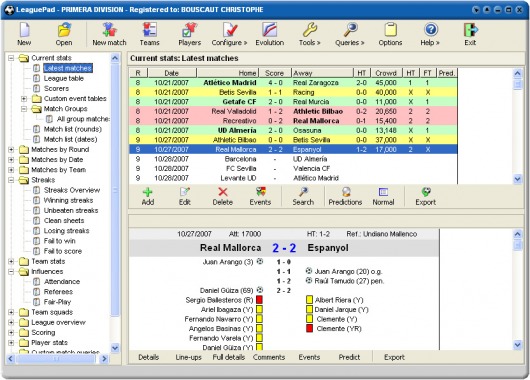
Task: Sort by the Crowd column header
Action: click(x=386, y=73)
